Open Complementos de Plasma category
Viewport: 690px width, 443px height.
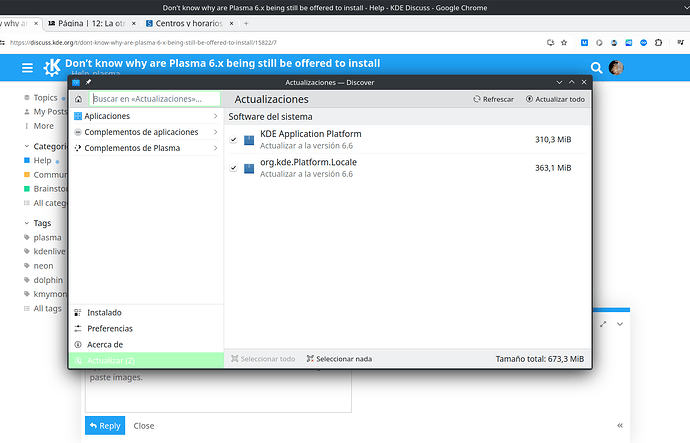pos(146,148)
